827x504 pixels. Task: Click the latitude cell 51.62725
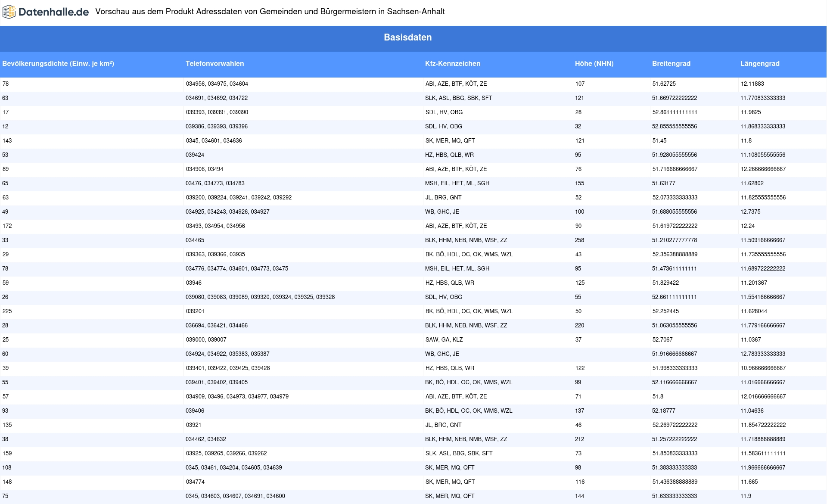(x=664, y=84)
